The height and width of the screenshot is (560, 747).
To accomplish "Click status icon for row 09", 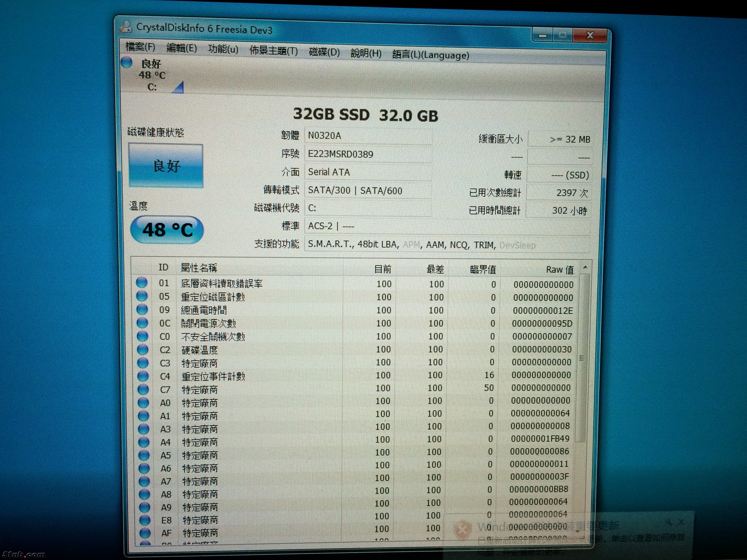I will point(142,310).
